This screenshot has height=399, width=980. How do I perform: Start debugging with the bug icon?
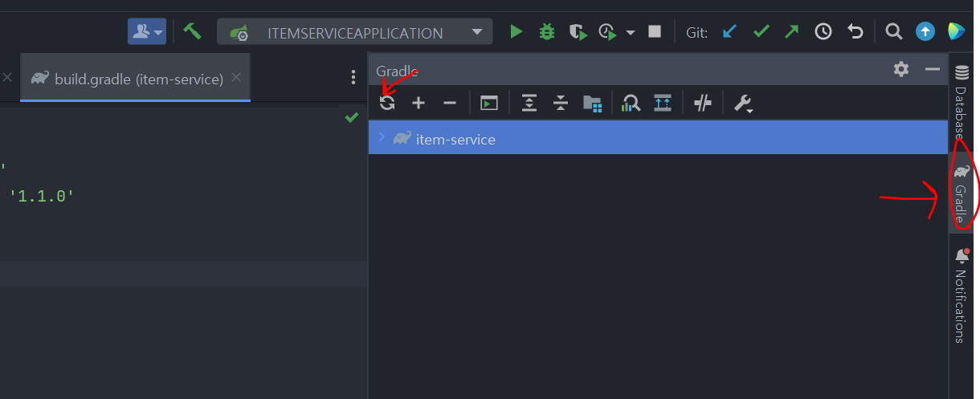pos(547,32)
